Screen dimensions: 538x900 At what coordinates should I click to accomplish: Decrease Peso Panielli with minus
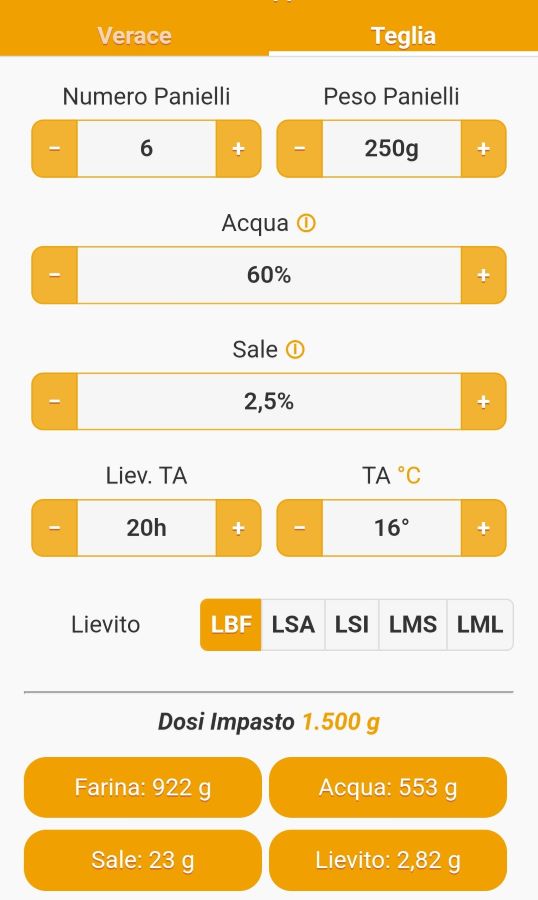coord(300,149)
